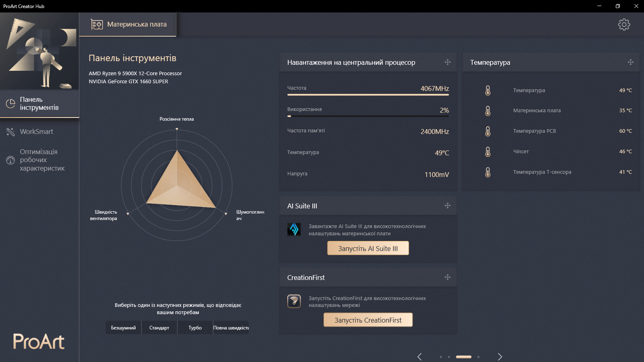Click the NVIDIA GeForce GTX 1660 SUPER text
This screenshot has height=362, width=644.
click(128, 81)
